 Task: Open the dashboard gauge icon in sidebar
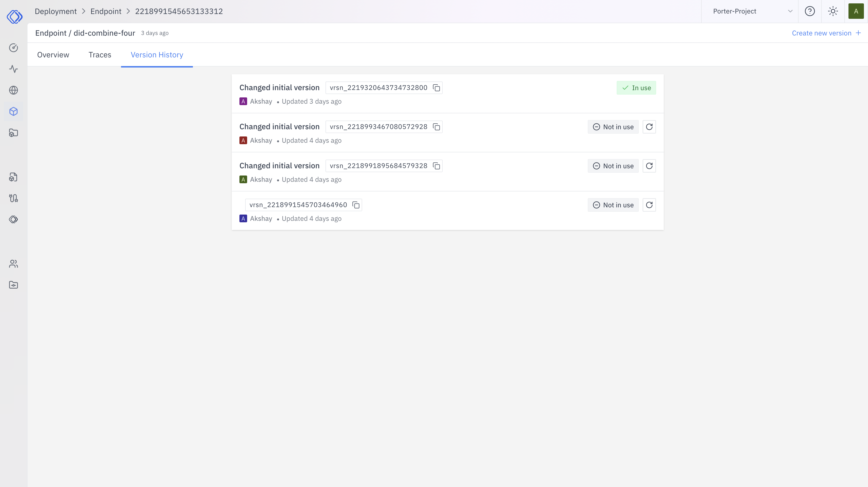[14, 47]
